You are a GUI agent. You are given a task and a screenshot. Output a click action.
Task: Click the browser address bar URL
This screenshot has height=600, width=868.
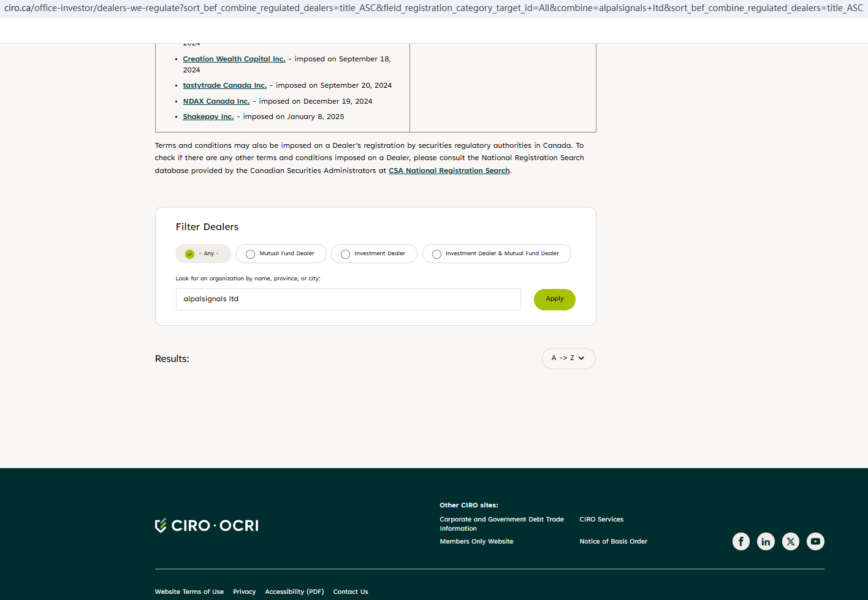434,9
